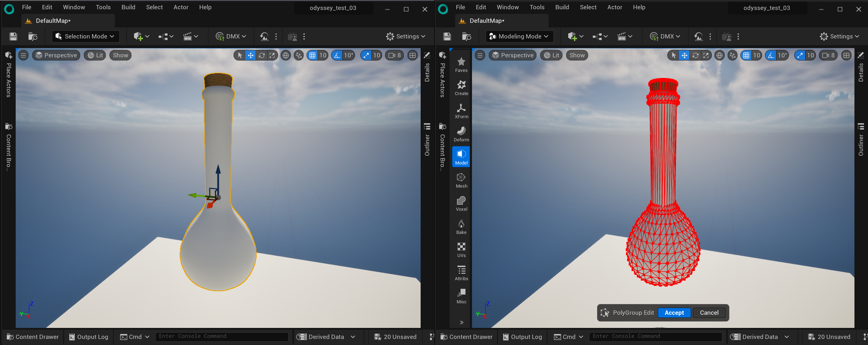This screenshot has width=868, height=345.
Task: Open the Modeling Mode dropdown
Action: pos(519,36)
